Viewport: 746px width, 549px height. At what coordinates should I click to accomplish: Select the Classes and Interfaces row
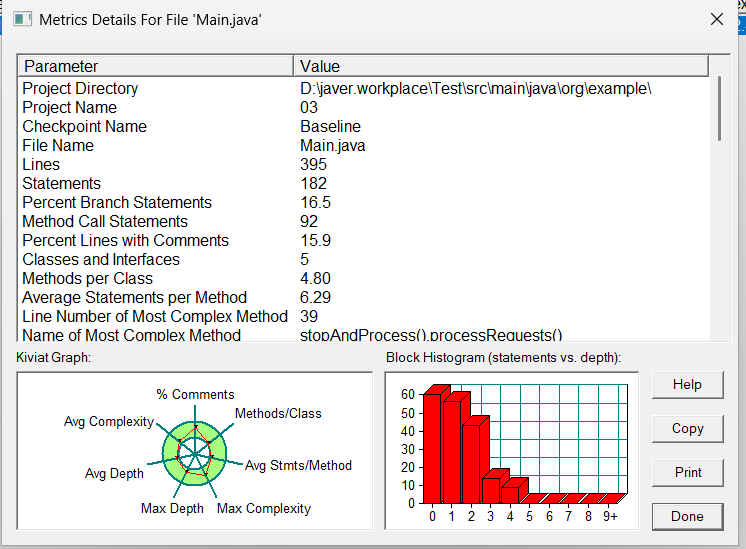(364, 260)
